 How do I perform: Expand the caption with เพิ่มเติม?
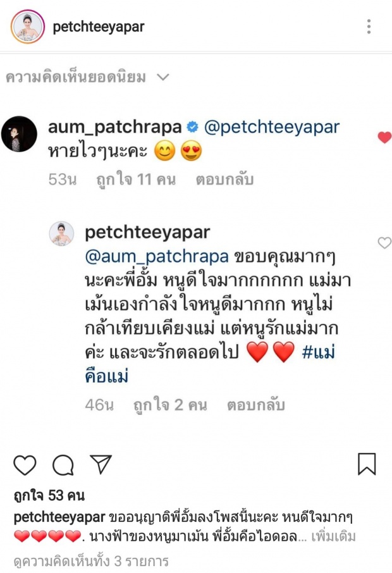pos(333,536)
